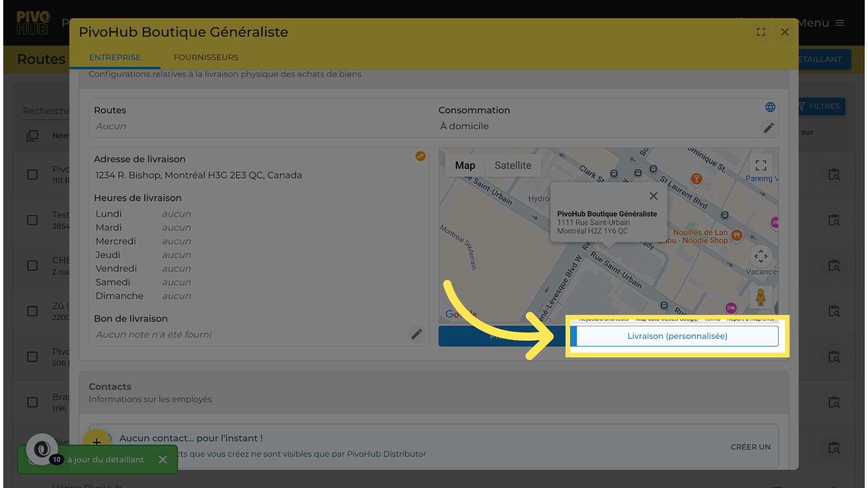Viewport: 868px width, 488px height.
Task: Click the globe icon in Routes card
Action: pyautogui.click(x=770, y=107)
